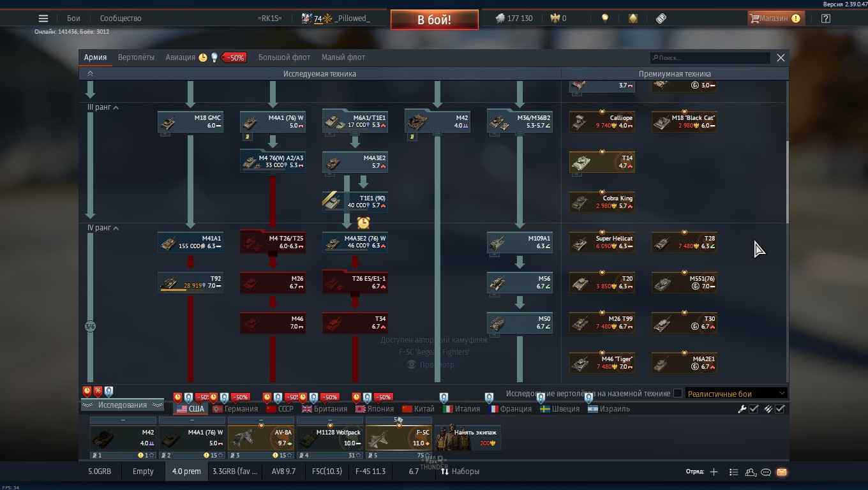The height and width of the screenshot is (490, 868).
Task: Open the Наборы presets button
Action: click(460, 471)
